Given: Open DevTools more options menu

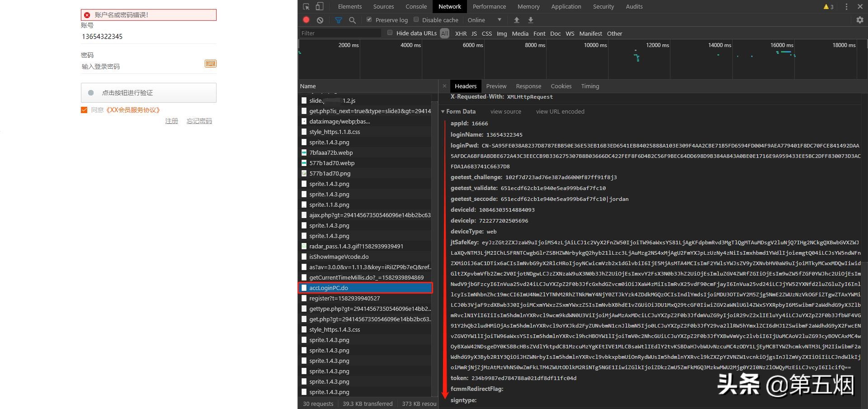Looking at the screenshot, I should pyautogui.click(x=846, y=6).
